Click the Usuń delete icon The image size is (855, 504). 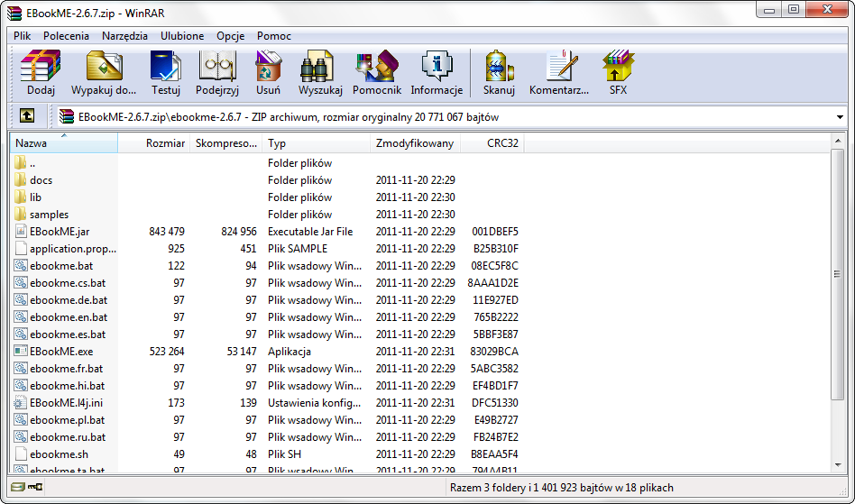268,67
